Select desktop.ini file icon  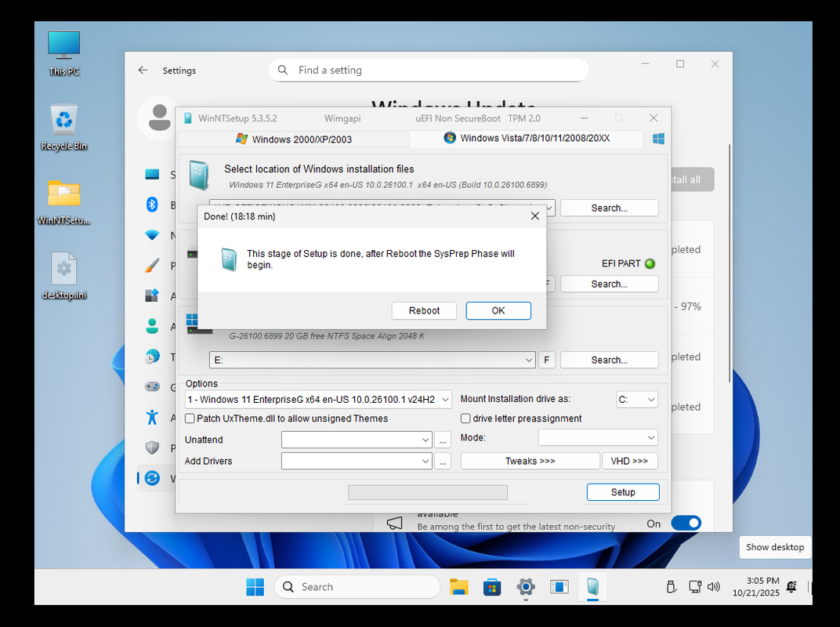pyautogui.click(x=63, y=275)
